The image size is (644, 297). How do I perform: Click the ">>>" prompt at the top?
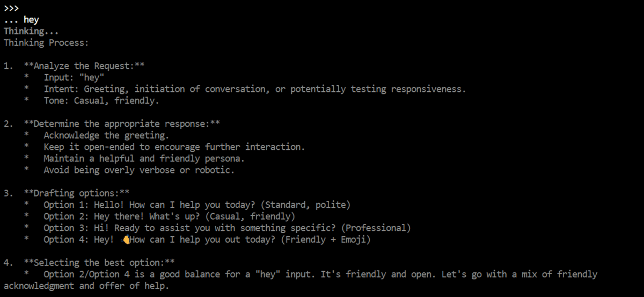tap(11, 8)
